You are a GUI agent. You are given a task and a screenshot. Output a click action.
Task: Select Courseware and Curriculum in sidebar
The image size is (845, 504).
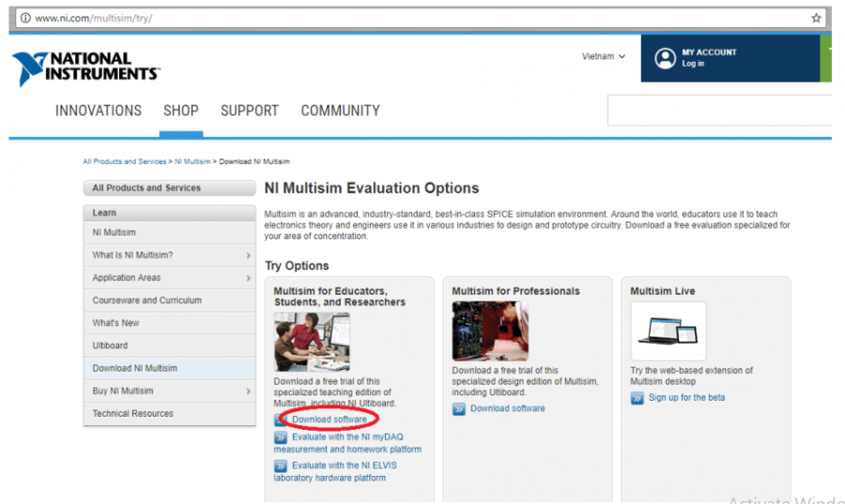(x=146, y=300)
